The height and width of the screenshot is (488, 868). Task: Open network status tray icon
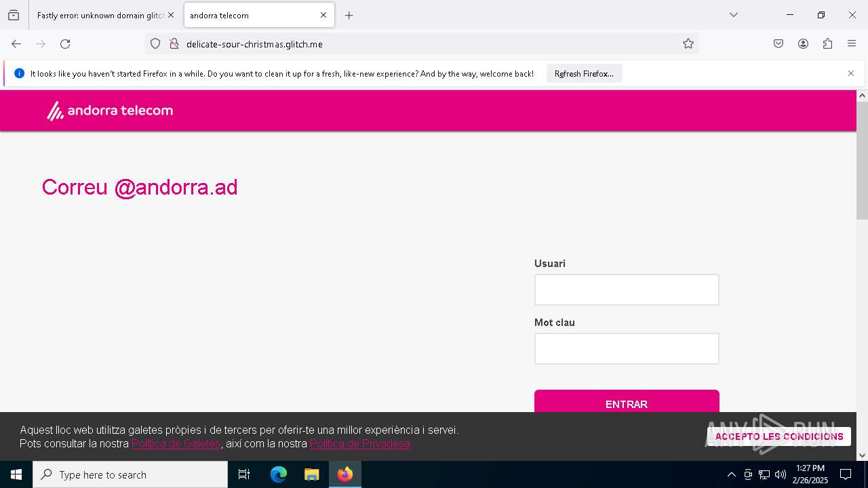[764, 474]
